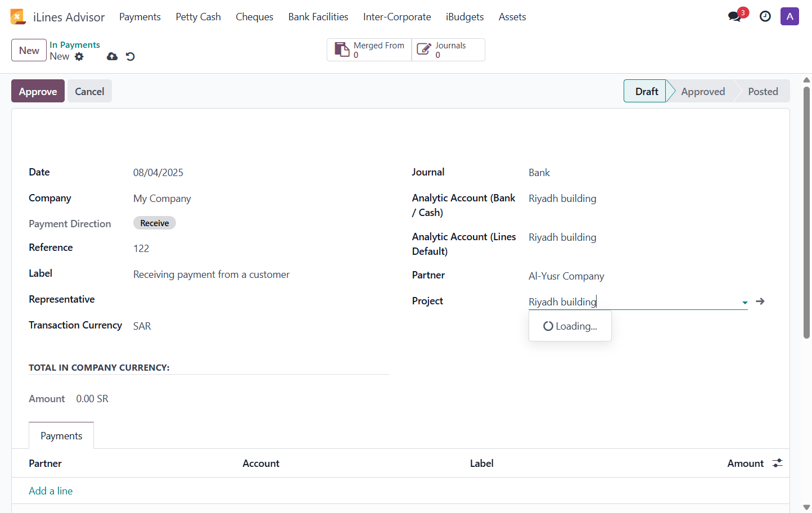The width and height of the screenshot is (812, 513).
Task: Select the Payments tab
Action: click(x=61, y=435)
